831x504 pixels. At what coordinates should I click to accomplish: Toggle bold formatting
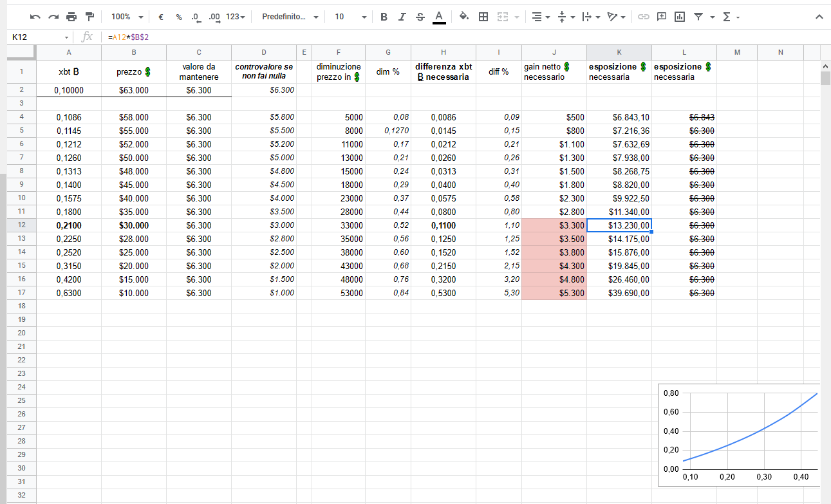pos(384,17)
